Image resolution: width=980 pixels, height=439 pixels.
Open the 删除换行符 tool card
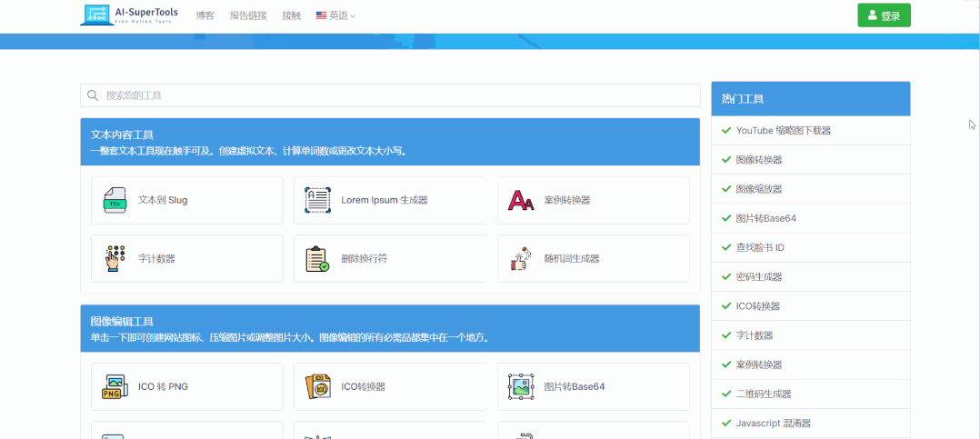tap(390, 258)
